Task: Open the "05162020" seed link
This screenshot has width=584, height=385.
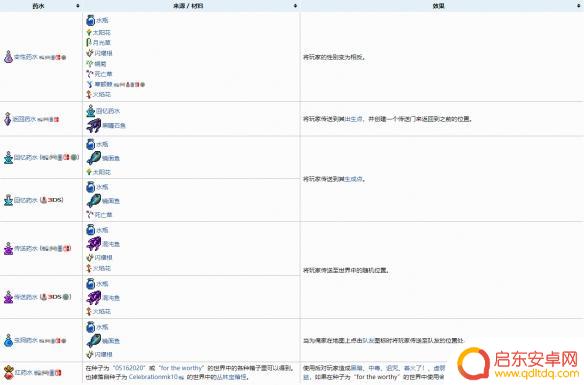Action: (128, 368)
